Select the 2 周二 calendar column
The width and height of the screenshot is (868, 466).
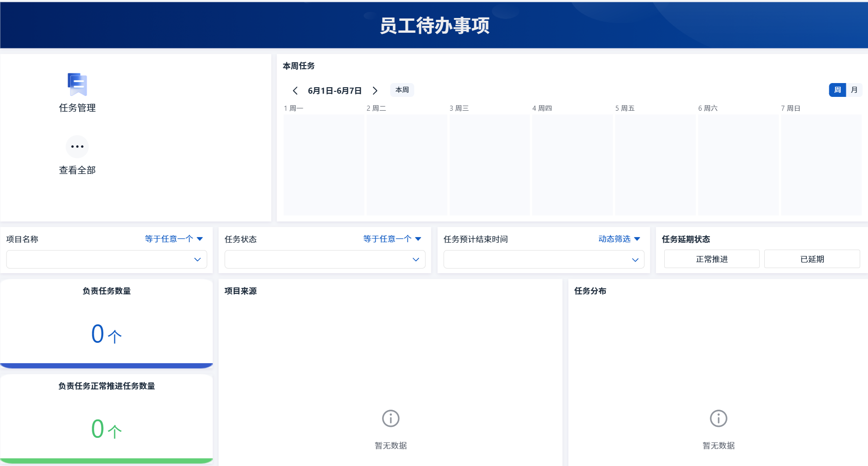coord(407,165)
